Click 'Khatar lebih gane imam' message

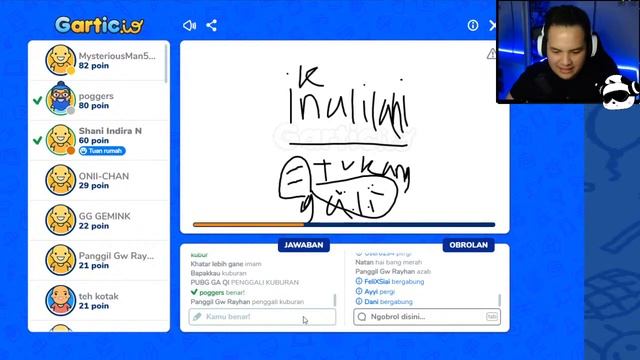pos(226,264)
